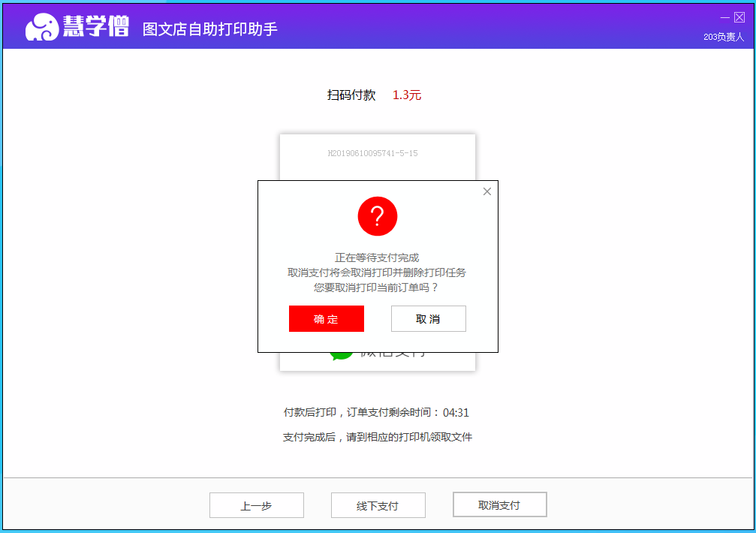Click the 正在等待支付完成 message
Image resolution: width=756 pixels, height=533 pixels.
click(x=377, y=257)
